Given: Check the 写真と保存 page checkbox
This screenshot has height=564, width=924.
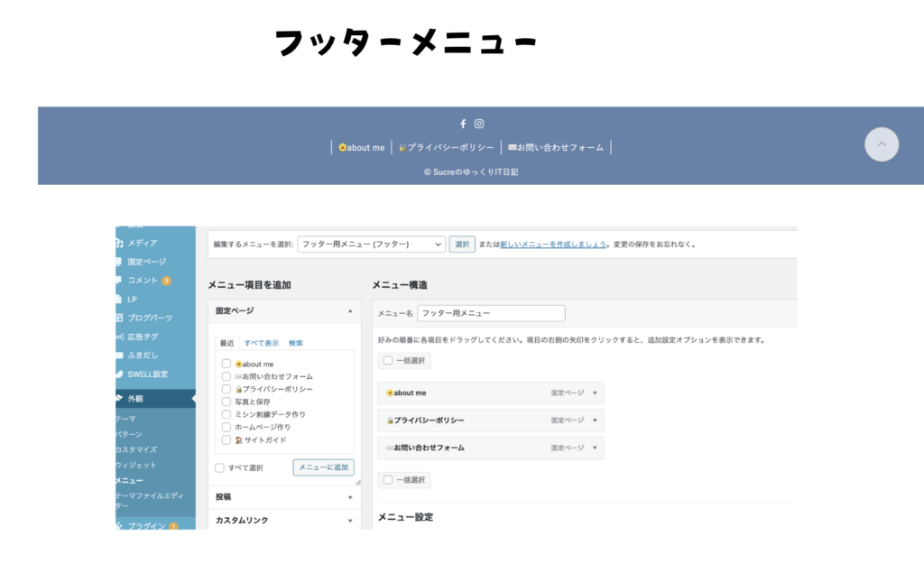Looking at the screenshot, I should click(226, 402).
